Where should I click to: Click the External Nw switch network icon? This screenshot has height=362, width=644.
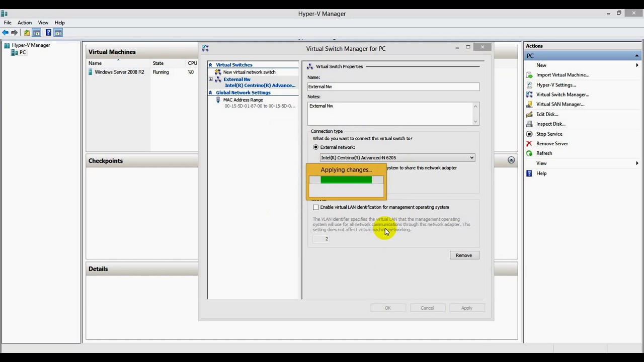tap(218, 79)
